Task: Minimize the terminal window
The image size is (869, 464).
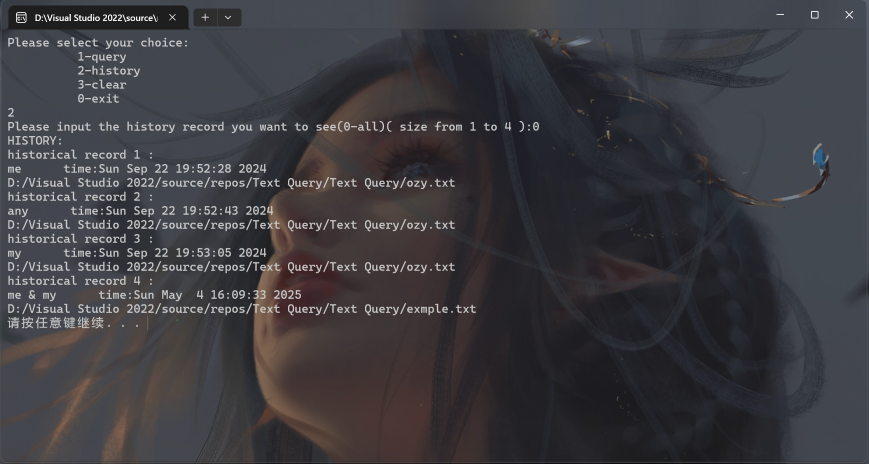Action: (x=780, y=15)
